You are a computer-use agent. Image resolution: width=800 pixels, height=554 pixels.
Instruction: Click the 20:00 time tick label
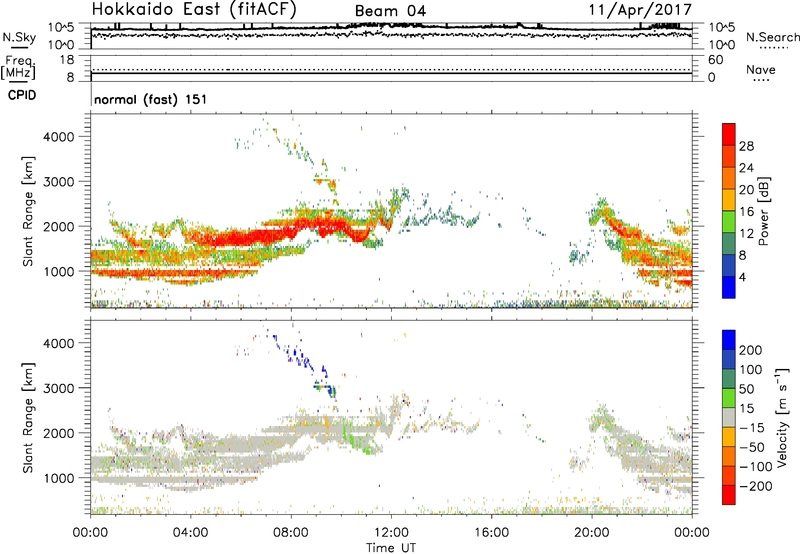tap(592, 533)
